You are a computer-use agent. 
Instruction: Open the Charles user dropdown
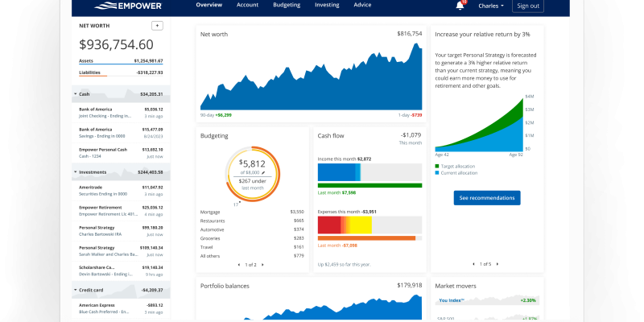tap(491, 6)
